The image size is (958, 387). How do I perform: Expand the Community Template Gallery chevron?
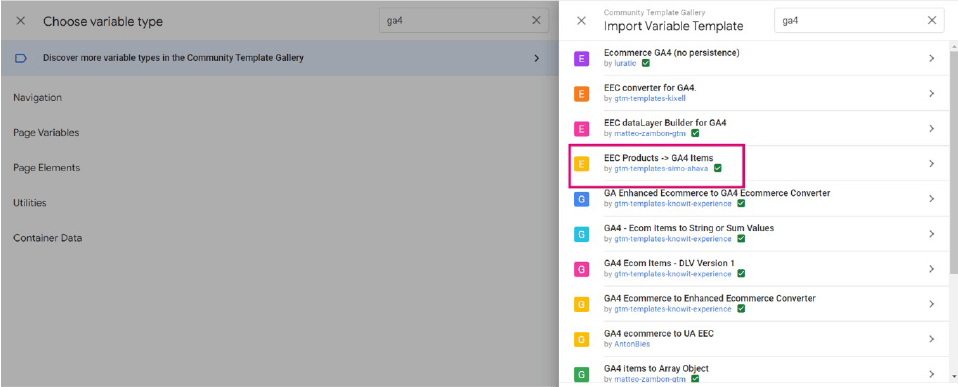click(x=536, y=58)
